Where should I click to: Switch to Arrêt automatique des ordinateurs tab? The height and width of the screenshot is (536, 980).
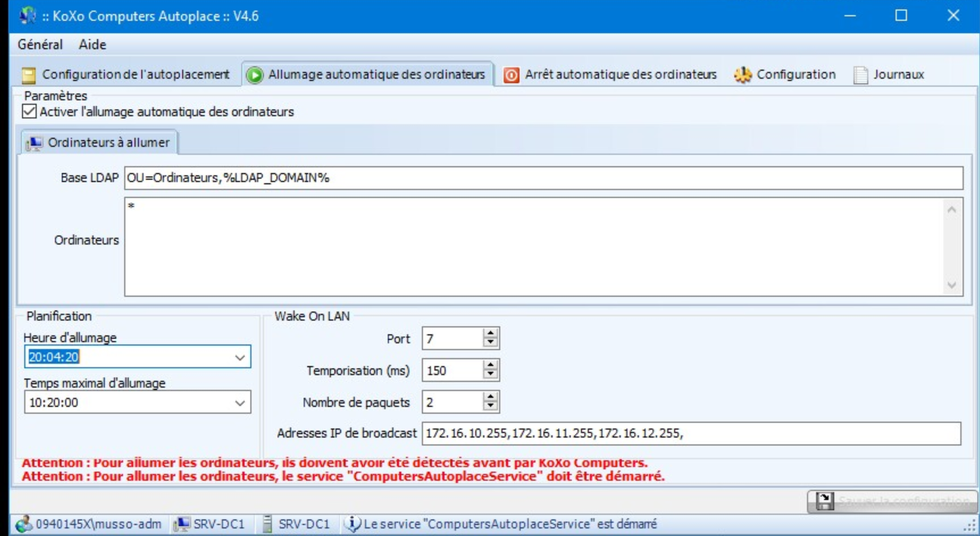tap(610, 75)
